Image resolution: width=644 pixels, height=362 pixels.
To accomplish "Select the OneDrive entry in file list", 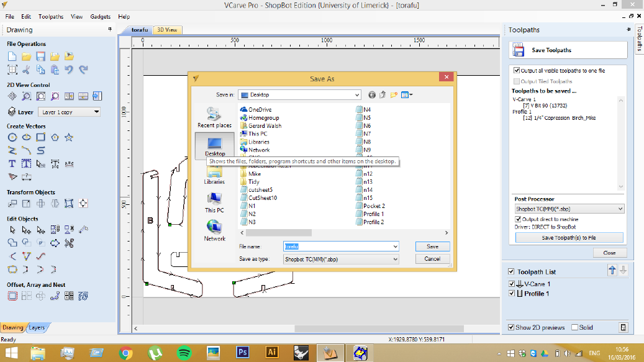I will 256,109.
